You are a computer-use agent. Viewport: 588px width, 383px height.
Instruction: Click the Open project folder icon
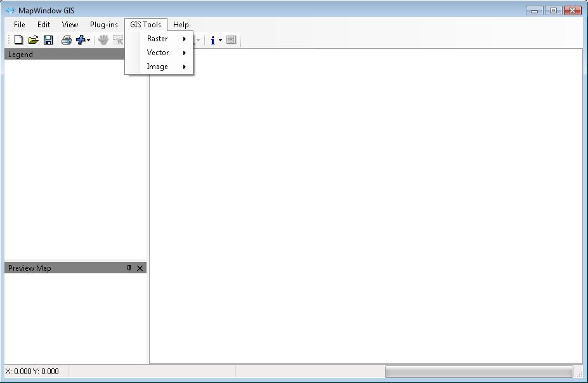pos(34,40)
